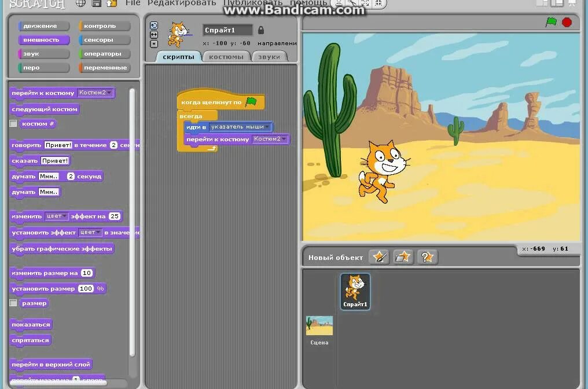The height and width of the screenshot is (389, 588).
Task: Choose a new sprite from file folder-star icon
Action: pyautogui.click(x=403, y=258)
